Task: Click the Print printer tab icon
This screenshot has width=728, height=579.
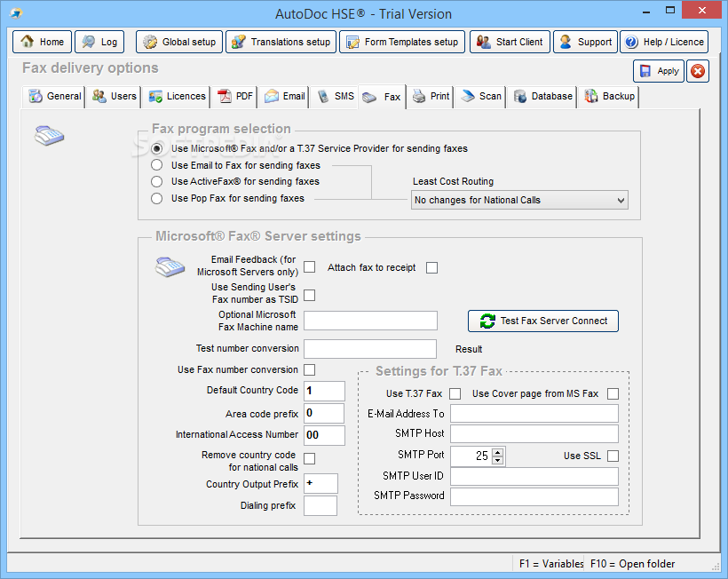Action: coord(419,96)
